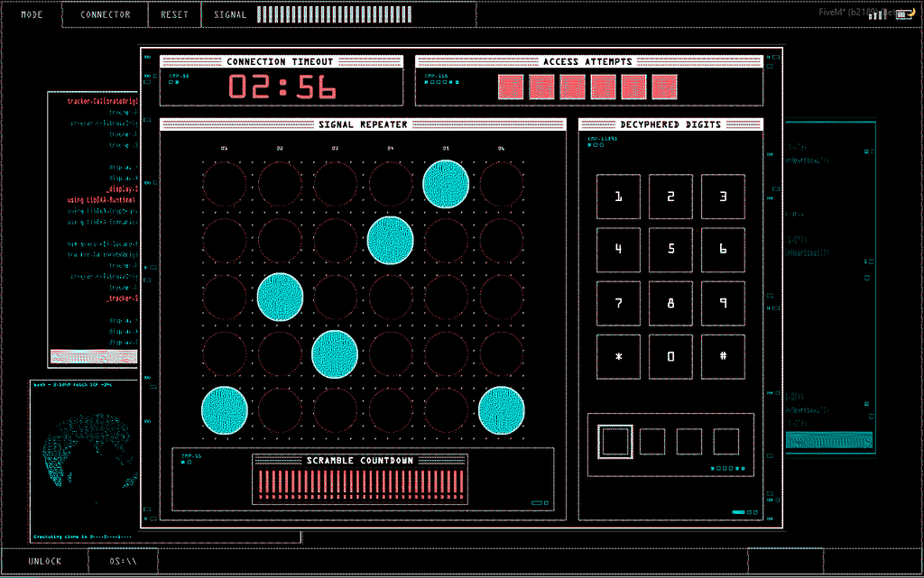924x578 pixels.
Task: Select the cyan node in the fourth grid row
Action: pyautogui.click(x=335, y=353)
